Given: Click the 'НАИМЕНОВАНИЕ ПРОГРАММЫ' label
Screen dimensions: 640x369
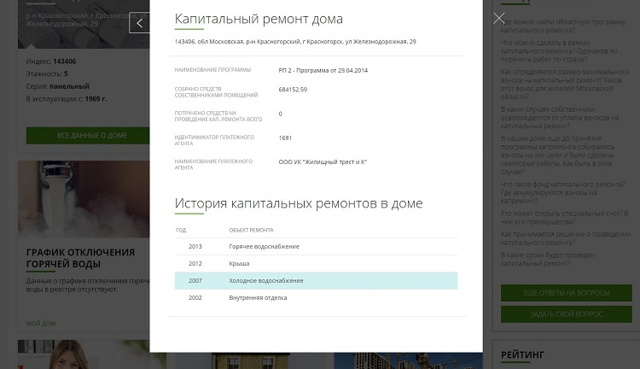Looking at the screenshot, I should point(213,70).
